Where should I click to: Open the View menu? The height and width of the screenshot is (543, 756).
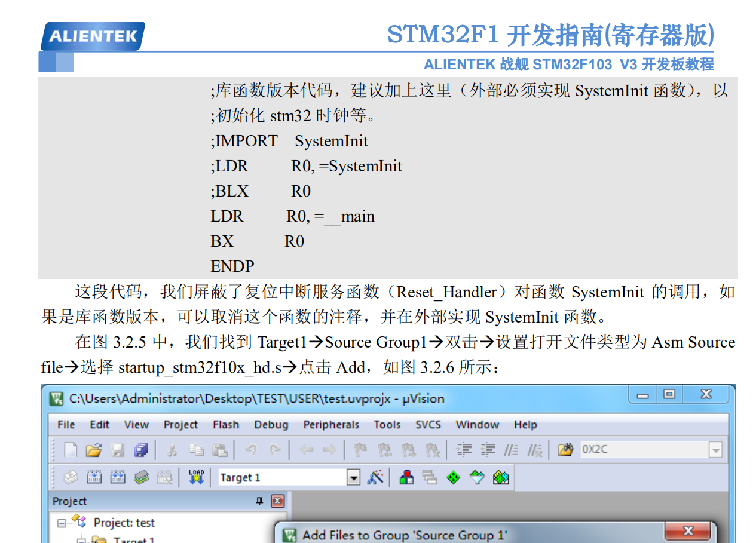coord(136,425)
